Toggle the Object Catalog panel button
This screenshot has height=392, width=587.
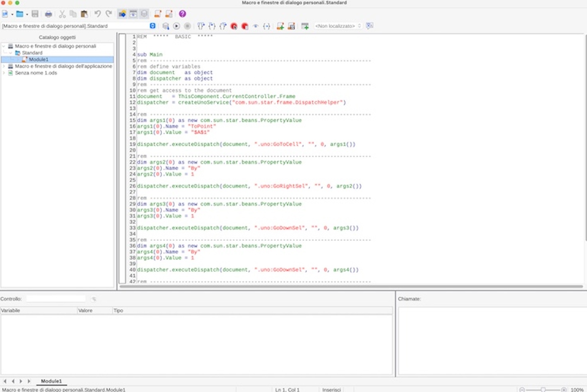point(122,14)
